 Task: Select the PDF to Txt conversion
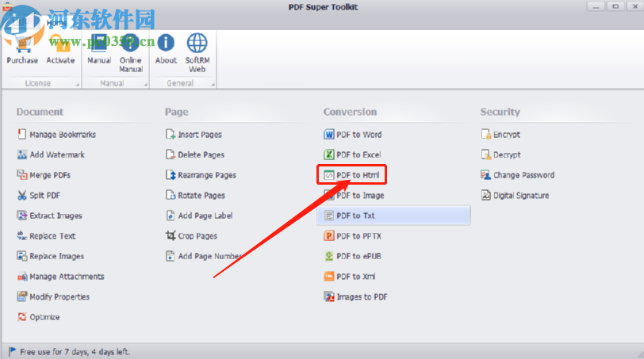click(x=393, y=216)
